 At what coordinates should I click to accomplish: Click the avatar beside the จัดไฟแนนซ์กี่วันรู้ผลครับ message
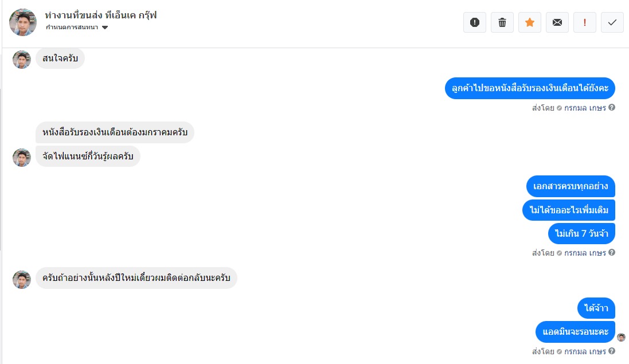pos(22,157)
